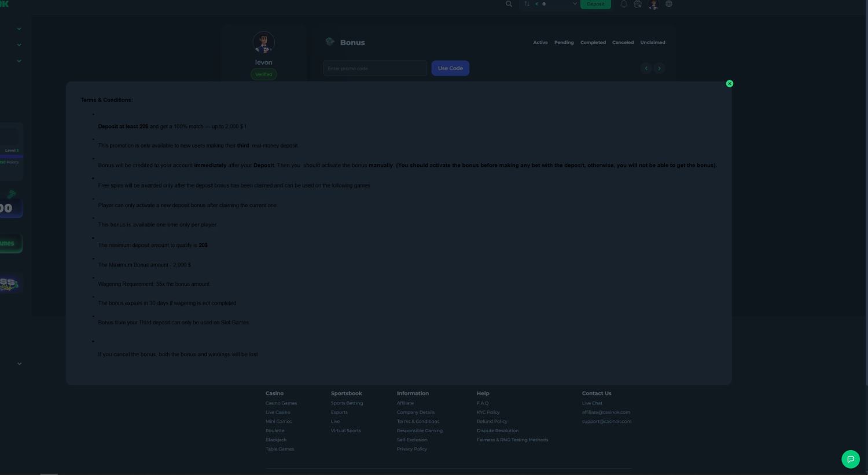
Task: Open the gift basket icon in header
Action: 638,4
